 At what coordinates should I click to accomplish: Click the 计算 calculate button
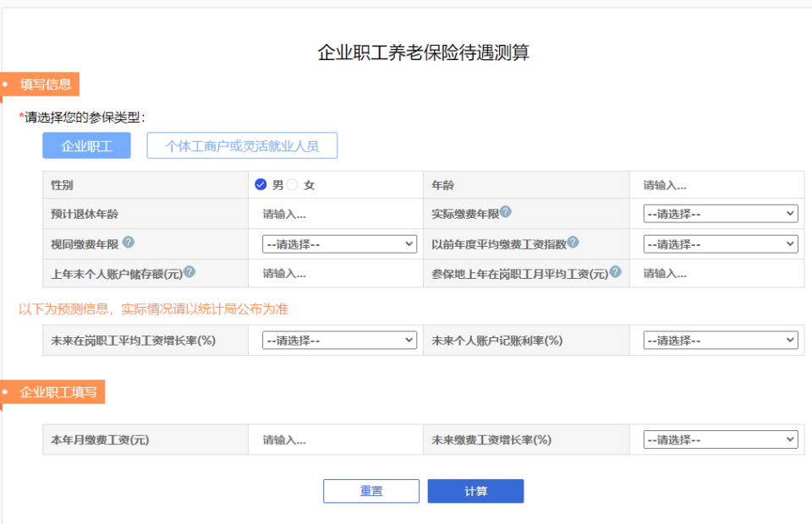[x=475, y=490]
